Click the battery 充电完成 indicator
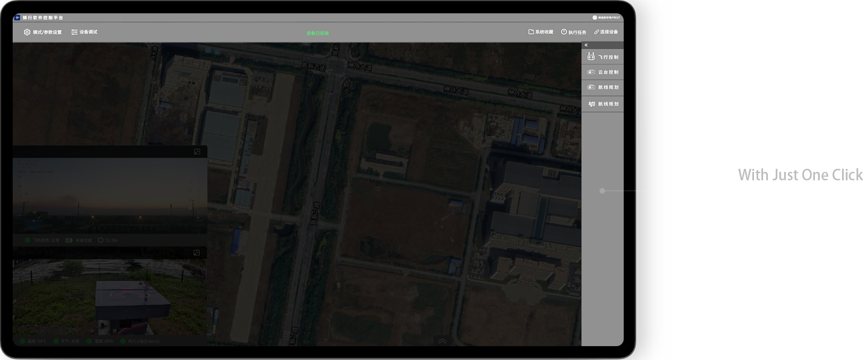This screenshot has height=360, width=868. [x=77, y=241]
